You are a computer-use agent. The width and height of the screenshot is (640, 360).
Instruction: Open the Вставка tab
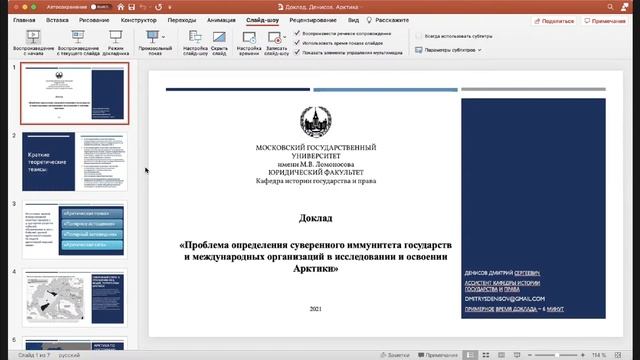point(57,20)
